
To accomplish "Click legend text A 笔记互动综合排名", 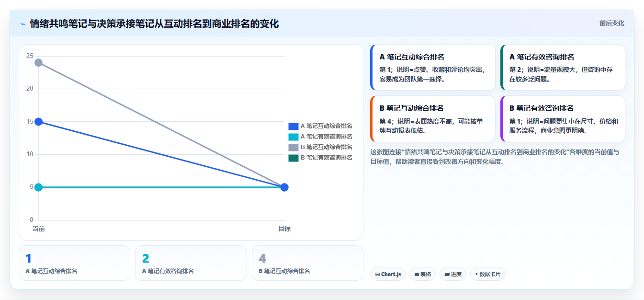I will tap(327, 126).
